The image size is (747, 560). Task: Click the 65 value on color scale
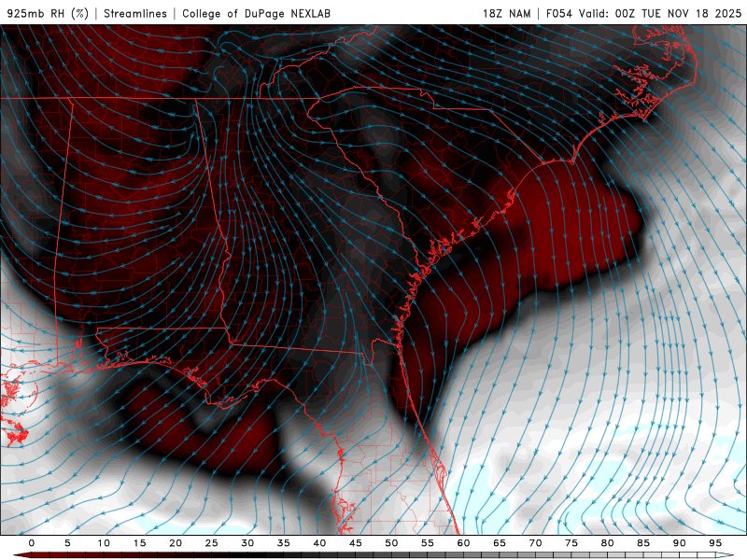click(x=500, y=543)
